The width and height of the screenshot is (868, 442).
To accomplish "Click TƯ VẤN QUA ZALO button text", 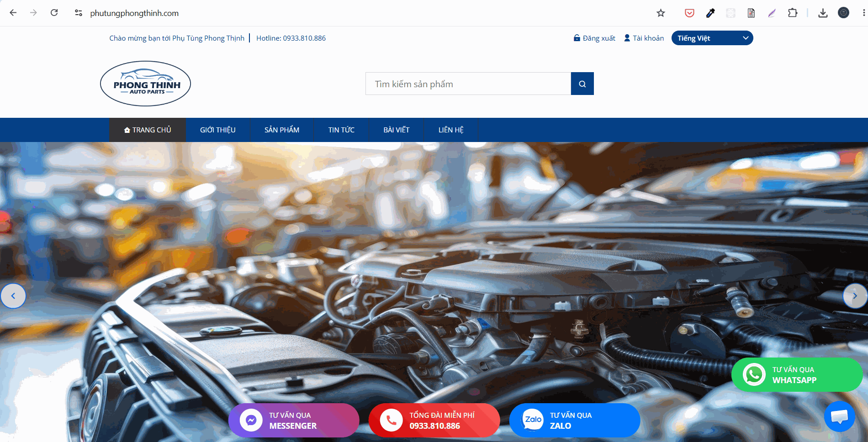I will 571,421.
